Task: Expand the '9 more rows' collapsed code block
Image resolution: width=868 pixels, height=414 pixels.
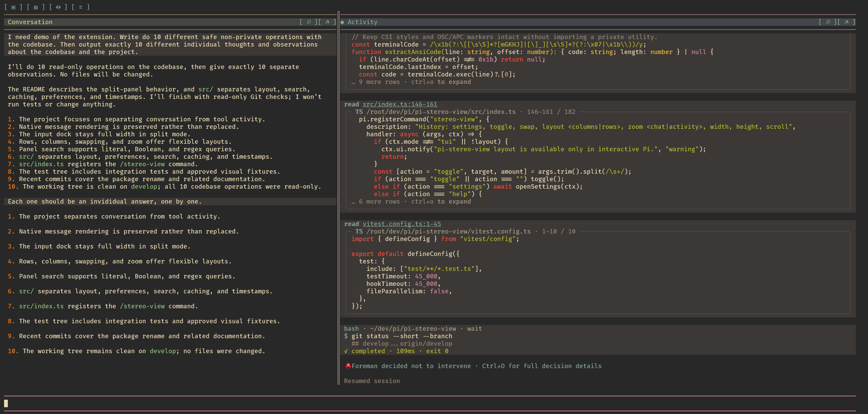Action: click(x=411, y=82)
